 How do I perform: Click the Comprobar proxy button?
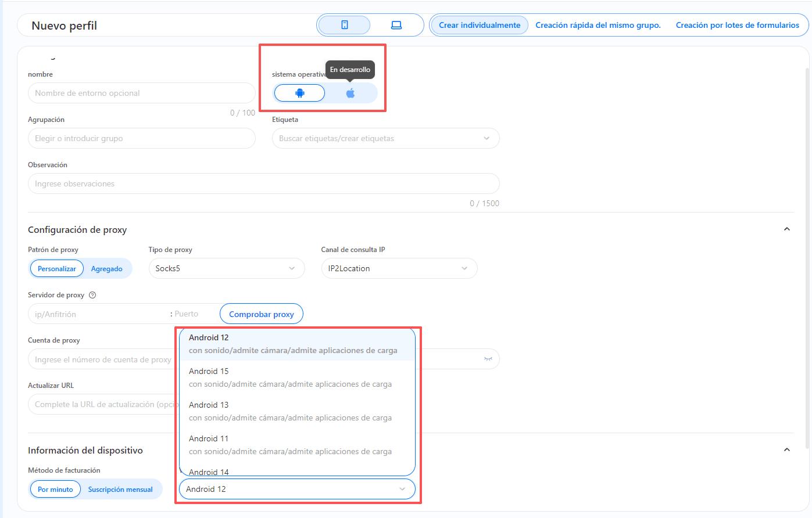(262, 314)
